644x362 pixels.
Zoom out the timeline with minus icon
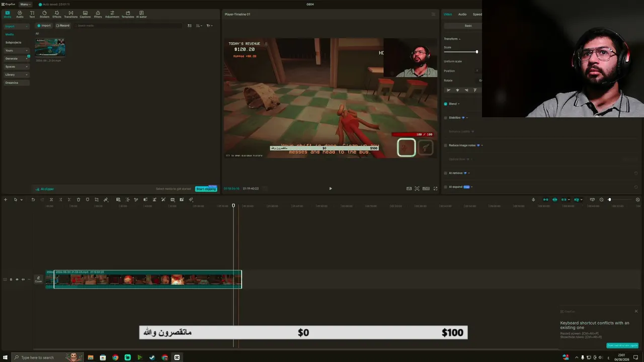pyautogui.click(x=601, y=200)
